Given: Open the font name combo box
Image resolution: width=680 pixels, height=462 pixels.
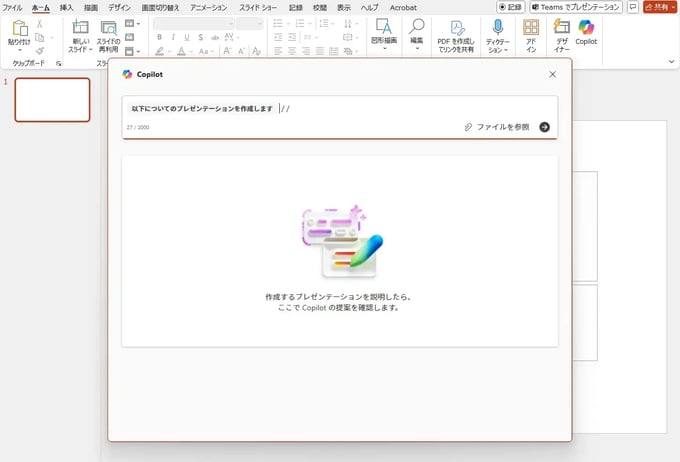Looking at the screenshot, I should [194, 23].
